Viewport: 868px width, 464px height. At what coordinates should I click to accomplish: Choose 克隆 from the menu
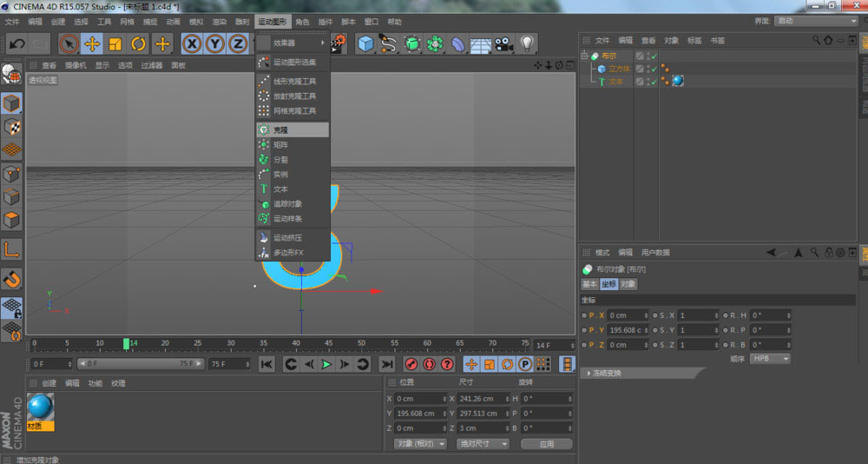pyautogui.click(x=293, y=129)
